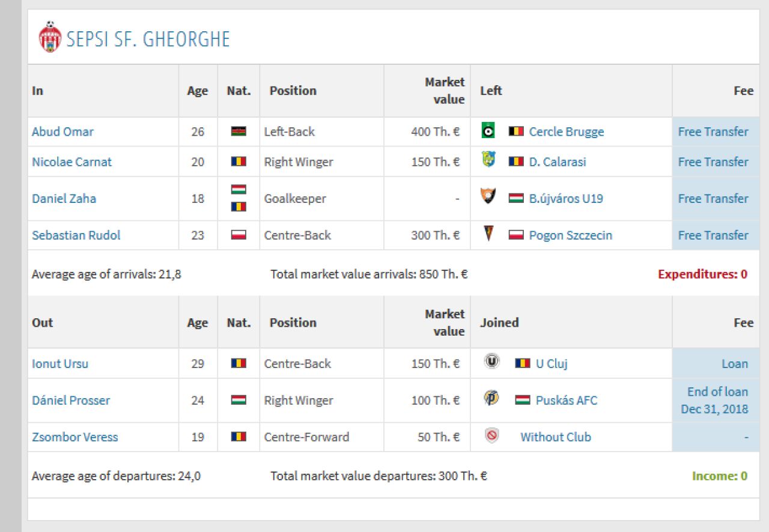Click the Pogon Szczecin club crest

tap(489, 234)
